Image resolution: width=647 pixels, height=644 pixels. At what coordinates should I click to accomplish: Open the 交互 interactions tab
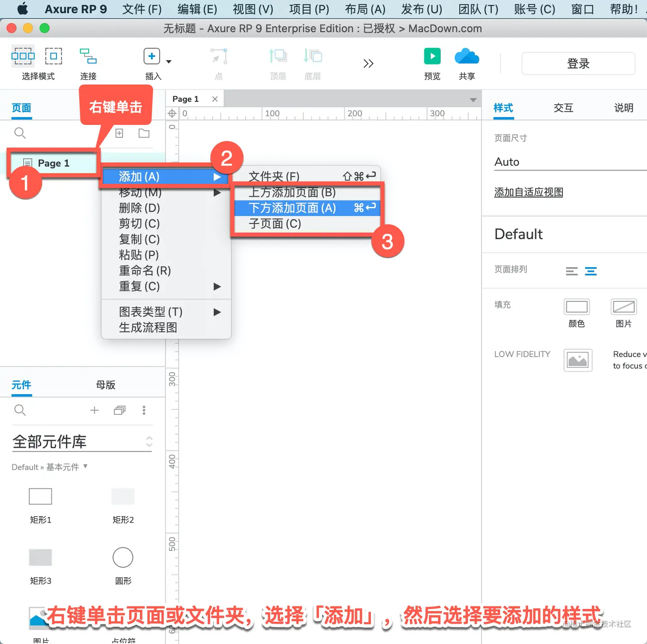563,108
